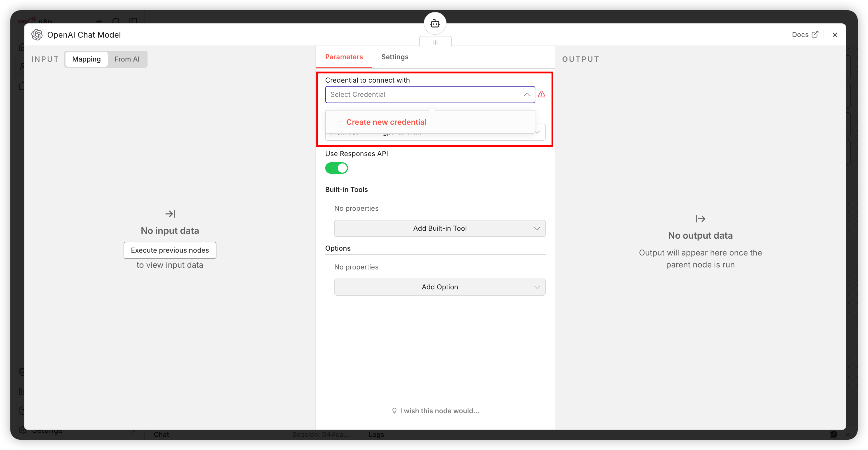Disable the Use Responses API toggle
The width and height of the screenshot is (868, 450).
[336, 168]
